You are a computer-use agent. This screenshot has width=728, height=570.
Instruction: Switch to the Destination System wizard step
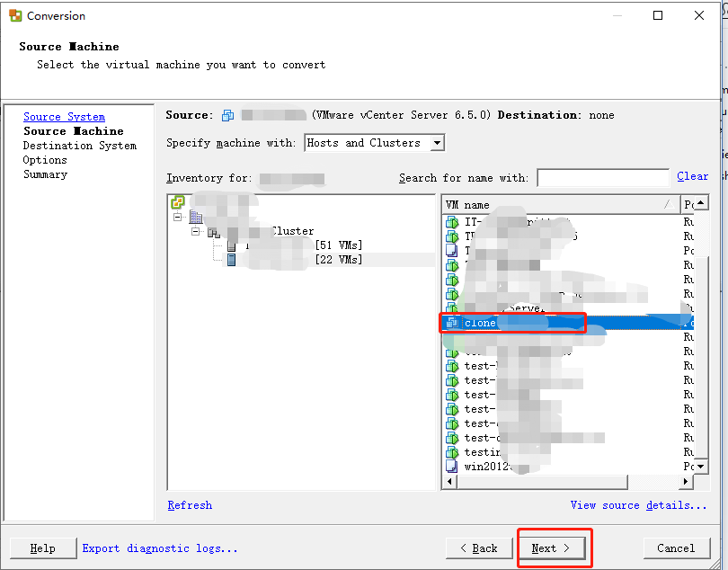point(78,145)
